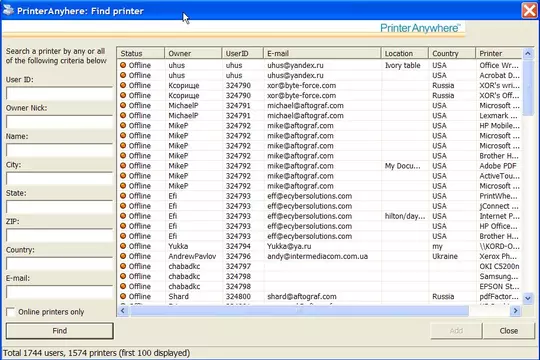The width and height of the screenshot is (540, 360).
Task: Click the horizontal scrollbar thumb
Action: pyautogui.click(x=299, y=311)
